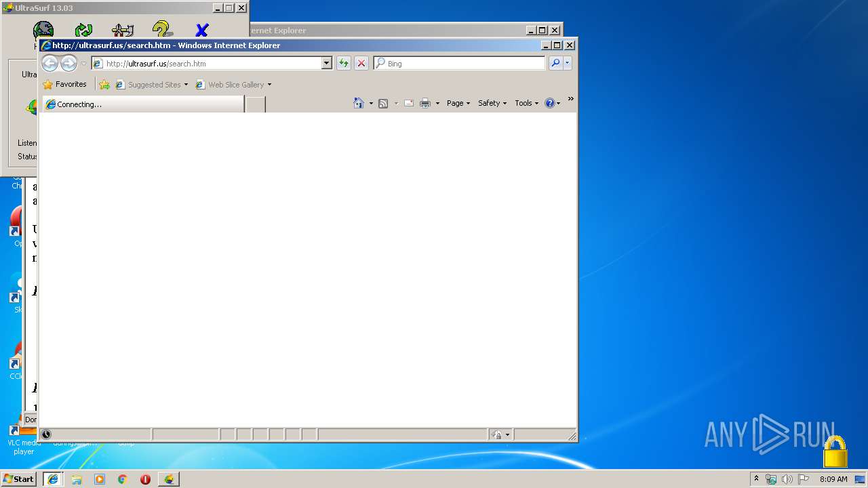This screenshot has width=868, height=488.
Task: Switch to UltraSurf taskbar button
Action: (169, 479)
